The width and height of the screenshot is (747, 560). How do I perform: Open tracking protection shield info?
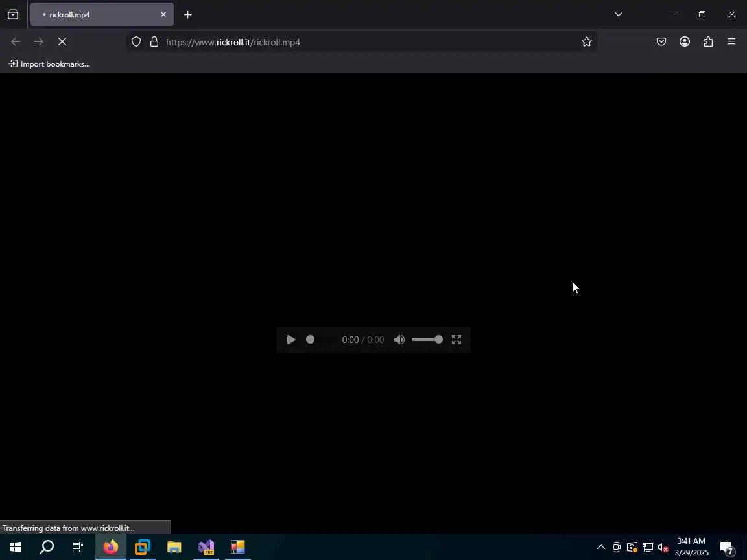click(x=136, y=42)
